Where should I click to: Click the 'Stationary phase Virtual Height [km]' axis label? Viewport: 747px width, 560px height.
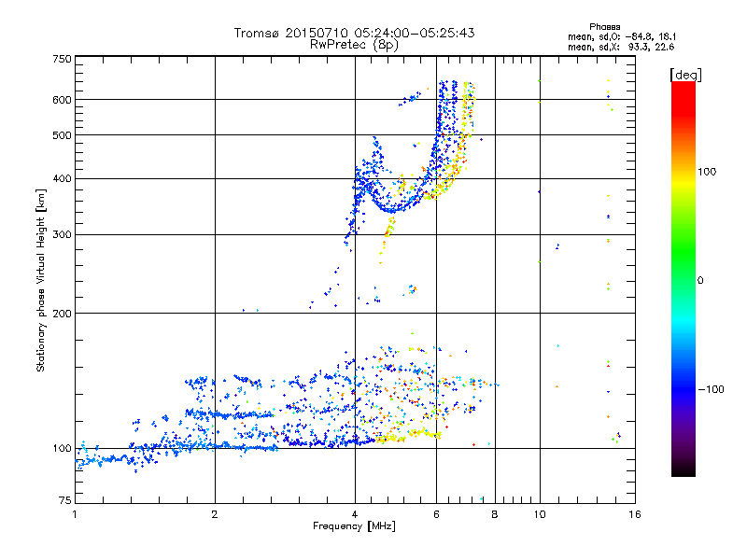40,280
